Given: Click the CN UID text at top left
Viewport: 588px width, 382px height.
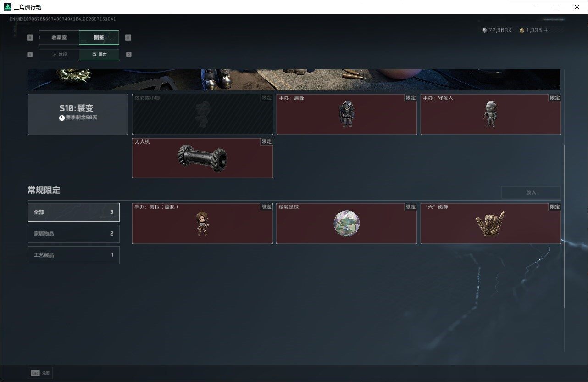Looking at the screenshot, I should [x=62, y=19].
